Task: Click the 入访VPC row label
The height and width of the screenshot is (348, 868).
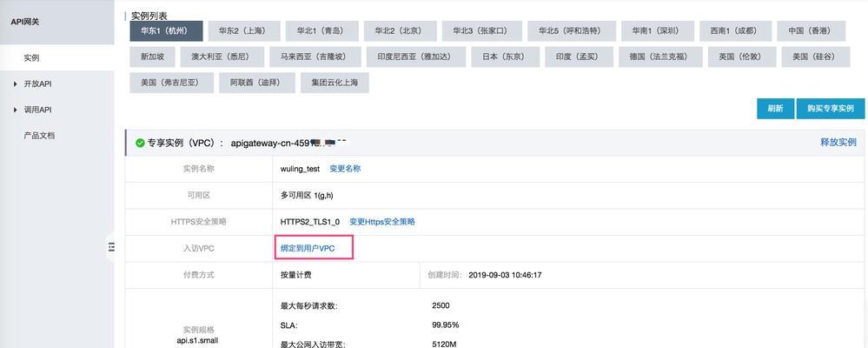Action: pos(198,249)
